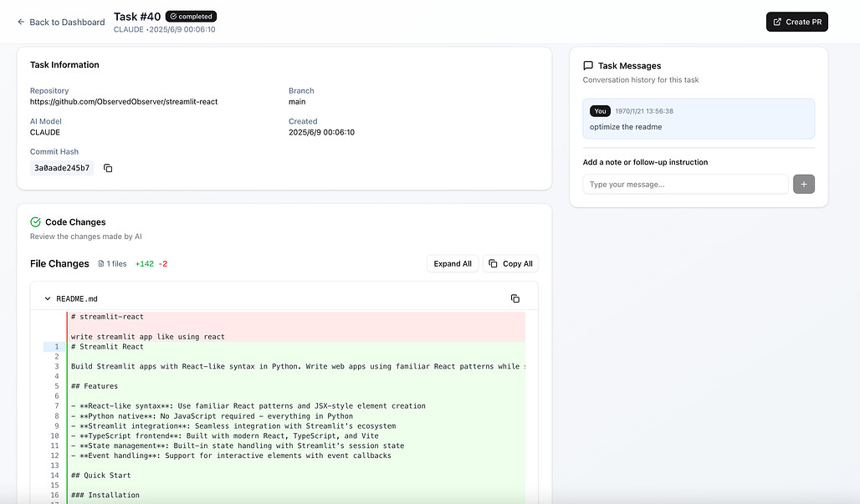The width and height of the screenshot is (860, 504).
Task: Click the Review the changes made by AI subtitle
Action: 86,237
